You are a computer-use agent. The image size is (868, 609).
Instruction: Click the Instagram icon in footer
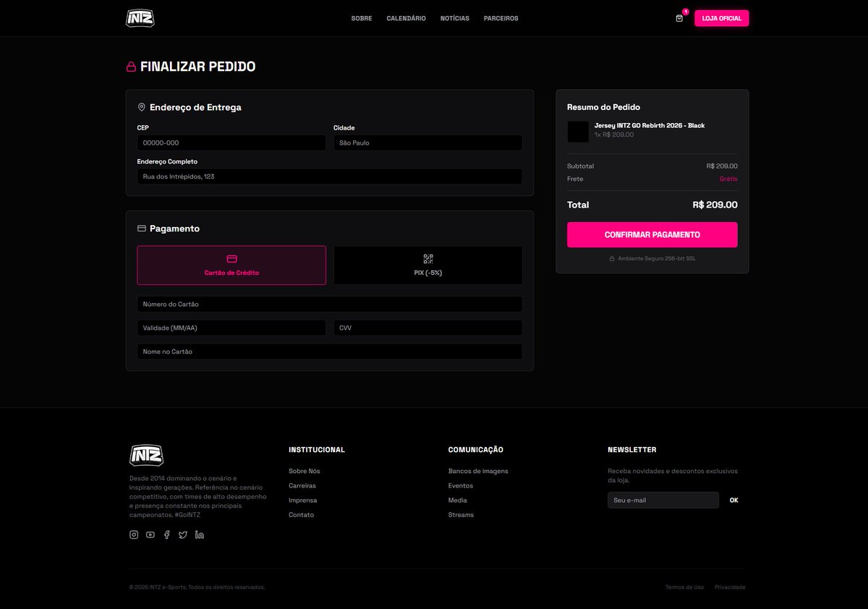(x=134, y=535)
